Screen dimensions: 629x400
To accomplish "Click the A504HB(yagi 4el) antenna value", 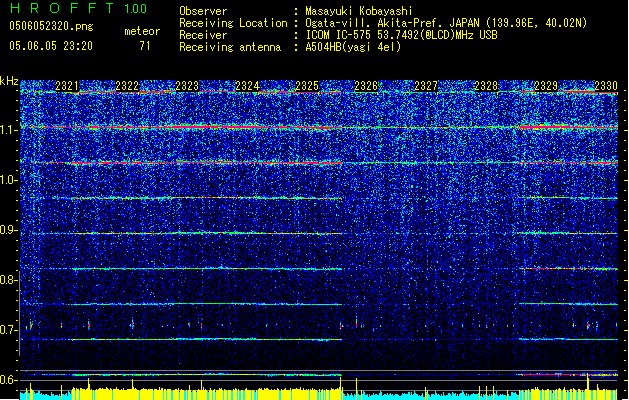I will pos(353,47).
